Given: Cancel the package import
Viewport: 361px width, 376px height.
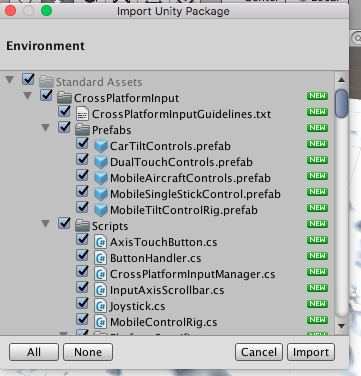Looking at the screenshot, I should coord(259,352).
